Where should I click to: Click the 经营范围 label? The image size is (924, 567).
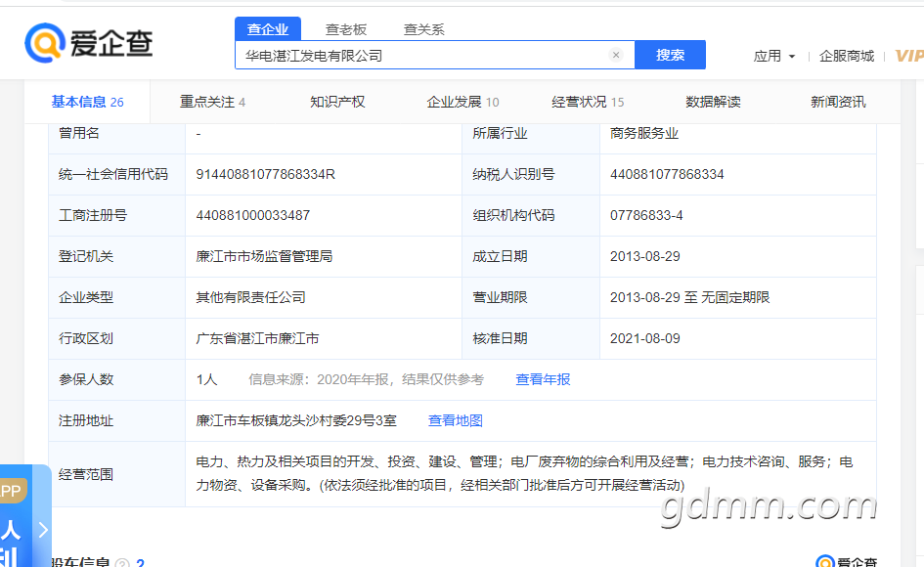pos(86,474)
